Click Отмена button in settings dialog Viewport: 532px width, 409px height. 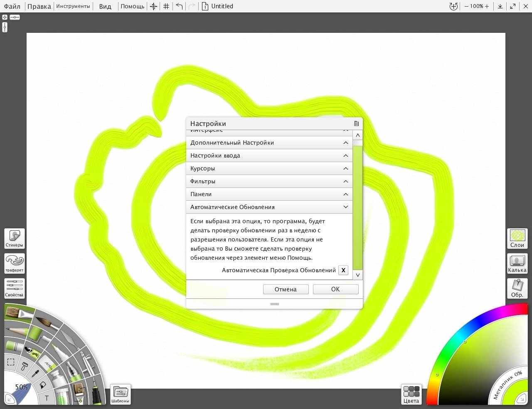[286, 289]
